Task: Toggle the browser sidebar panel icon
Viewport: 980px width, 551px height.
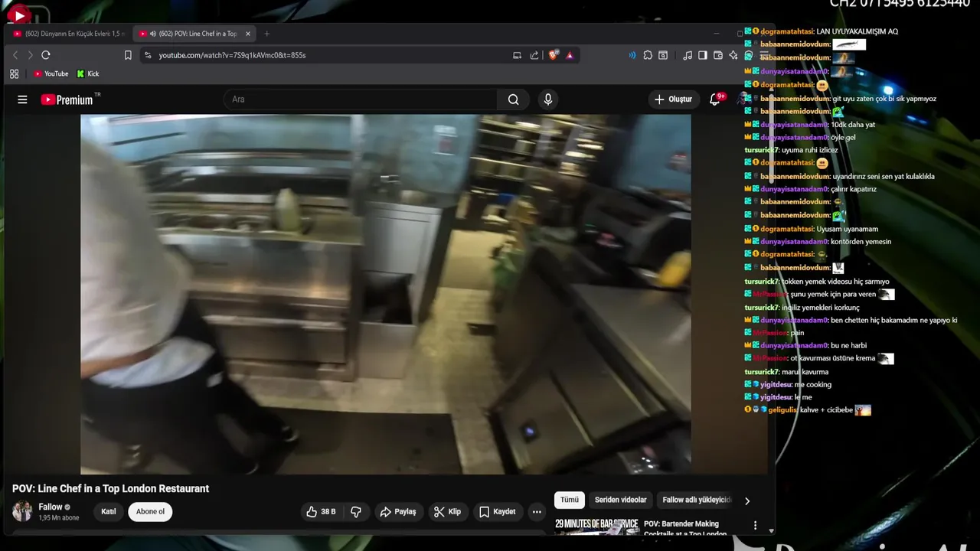Action: (x=703, y=55)
